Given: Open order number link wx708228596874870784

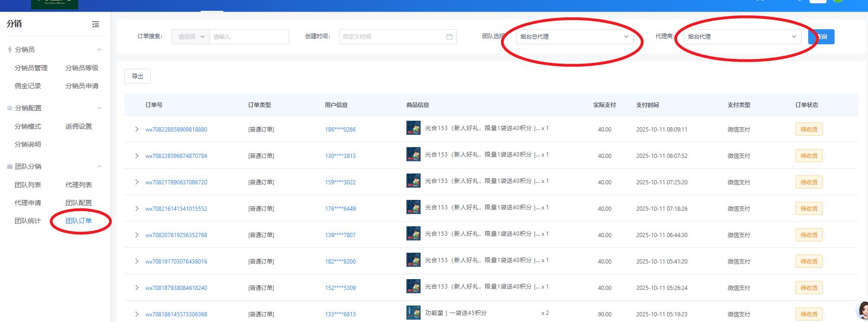Looking at the screenshot, I should tap(176, 156).
